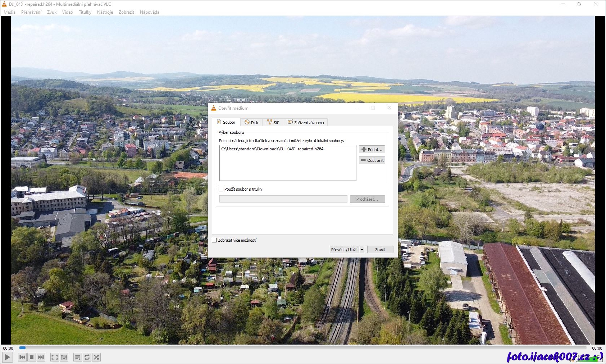The image size is (606, 364).
Task: Click the playback seek bar
Action: 302,348
